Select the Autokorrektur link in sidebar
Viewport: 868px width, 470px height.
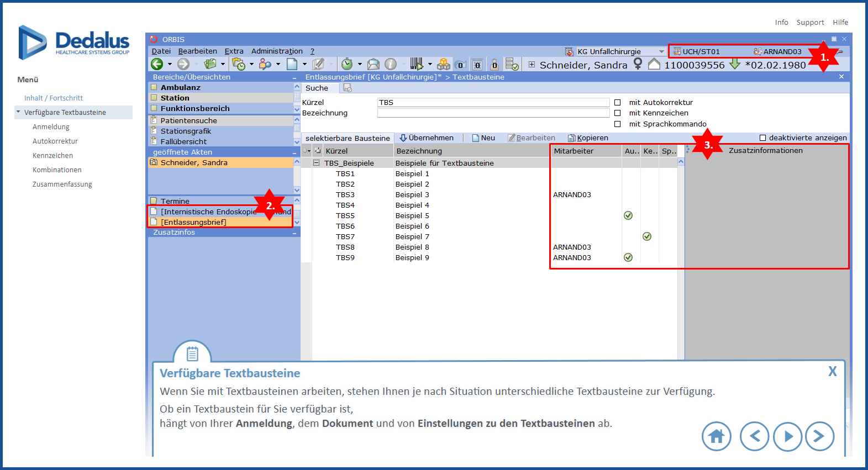click(x=55, y=141)
